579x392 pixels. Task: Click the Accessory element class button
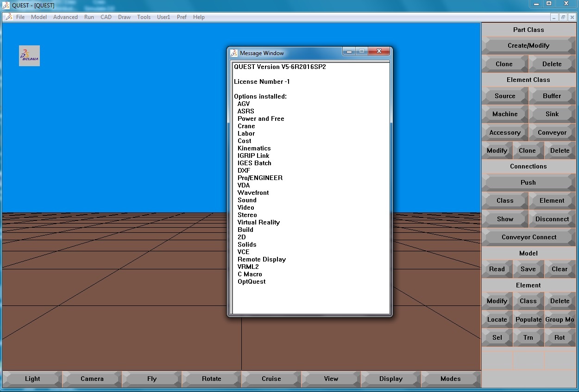tap(505, 132)
